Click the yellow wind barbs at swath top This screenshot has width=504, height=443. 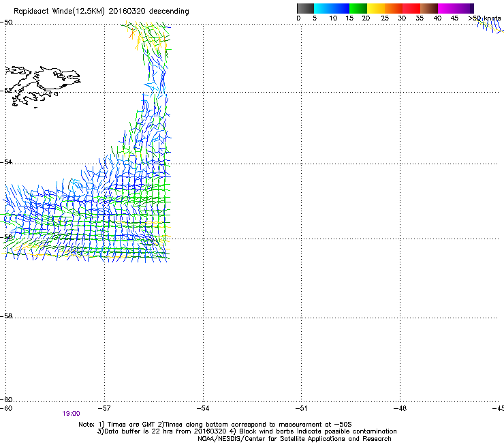tap(146, 34)
